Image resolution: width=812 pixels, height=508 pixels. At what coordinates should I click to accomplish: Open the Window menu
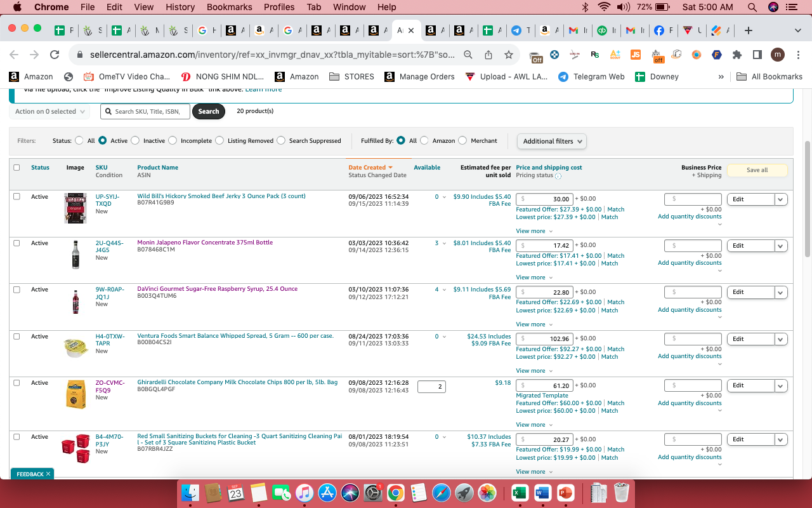[349, 7]
